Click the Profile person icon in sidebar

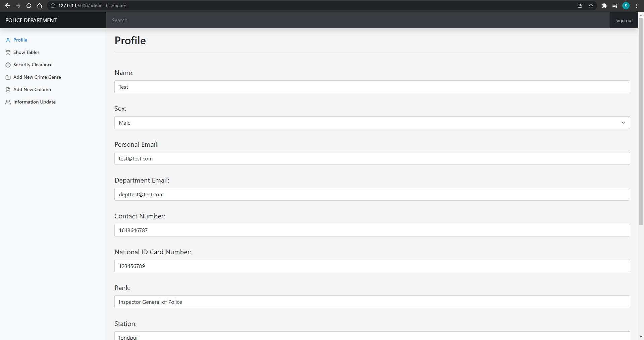click(x=8, y=40)
